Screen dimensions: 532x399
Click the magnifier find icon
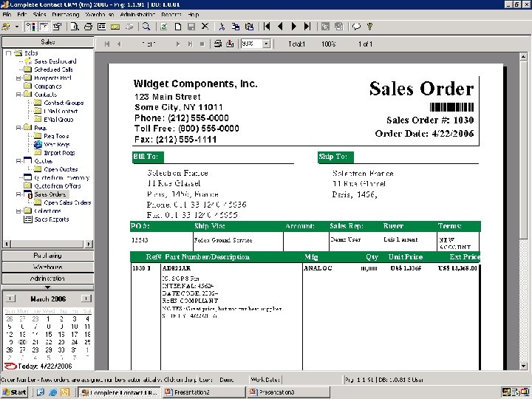tap(146, 27)
